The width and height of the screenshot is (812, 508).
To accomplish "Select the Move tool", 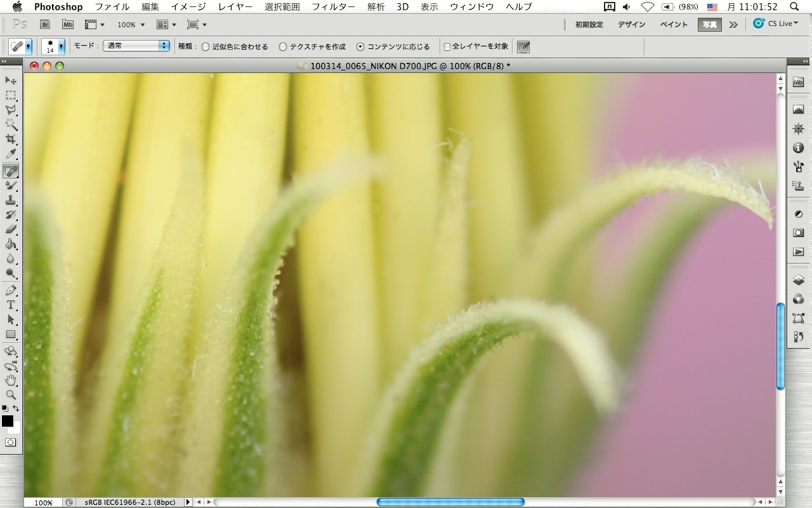I will pyautogui.click(x=11, y=80).
